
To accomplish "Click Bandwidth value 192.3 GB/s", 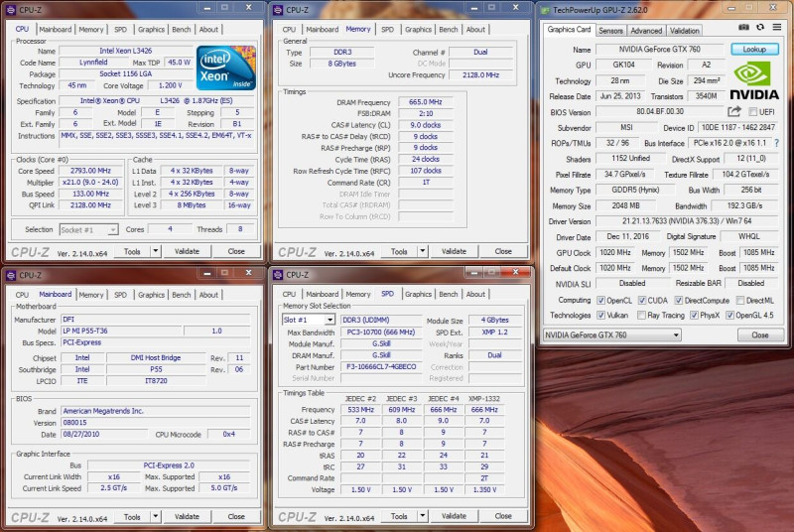I will pos(745,206).
